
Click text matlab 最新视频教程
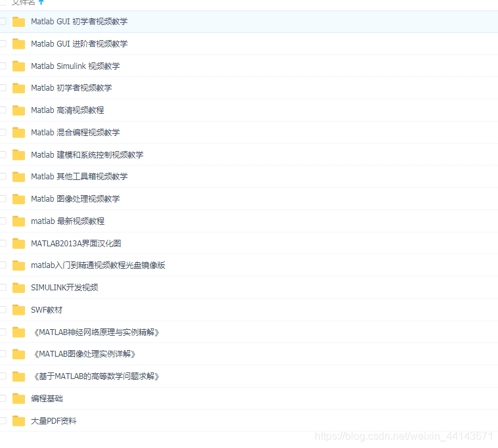(68, 221)
